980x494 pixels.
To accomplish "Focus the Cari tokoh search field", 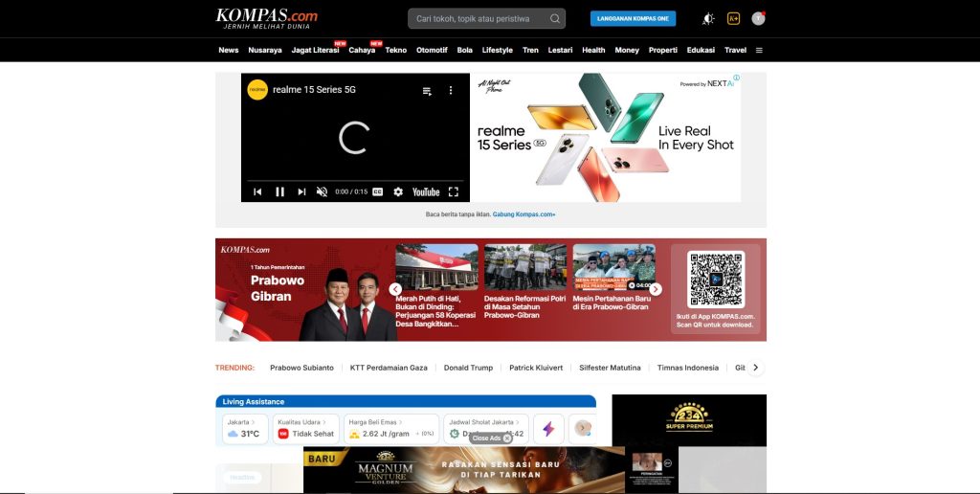I will click(x=487, y=19).
